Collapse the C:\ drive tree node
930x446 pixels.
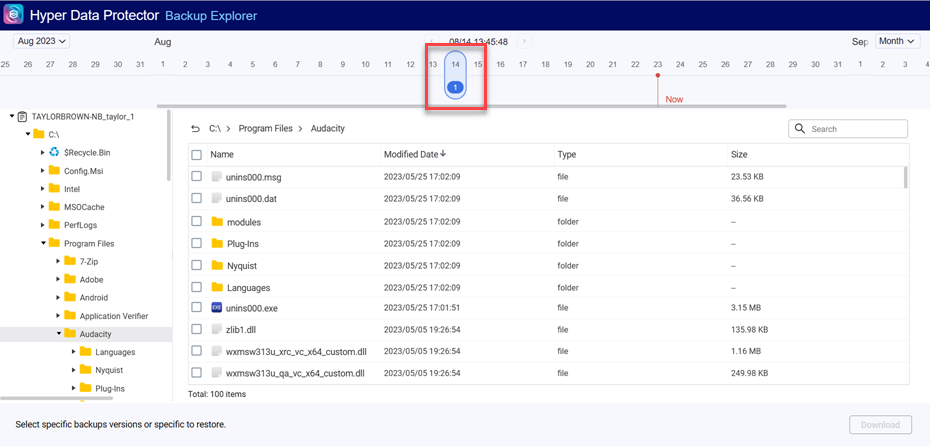click(x=28, y=135)
